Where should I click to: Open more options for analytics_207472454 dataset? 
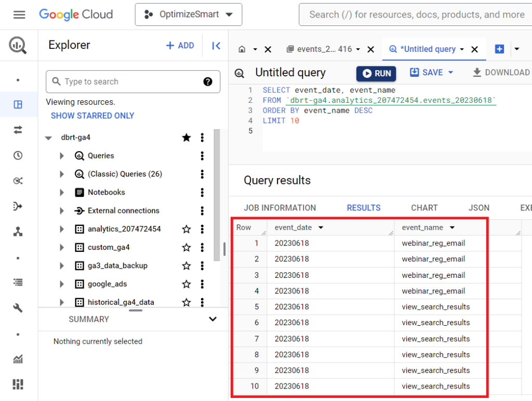pos(202,229)
